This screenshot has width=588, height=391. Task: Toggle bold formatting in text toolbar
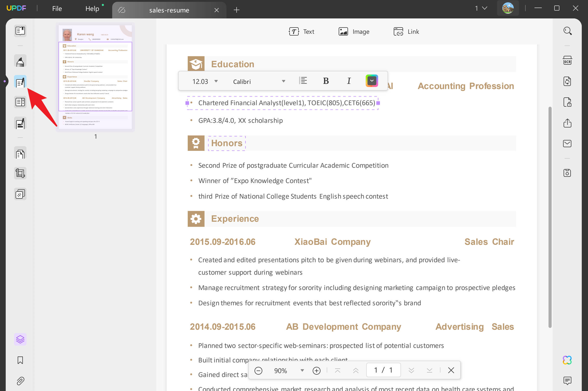(x=325, y=81)
